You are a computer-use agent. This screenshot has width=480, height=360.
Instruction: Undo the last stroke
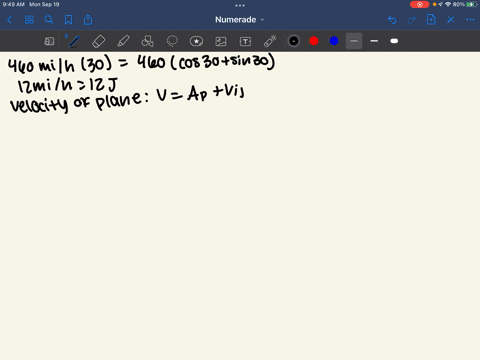[x=392, y=20]
